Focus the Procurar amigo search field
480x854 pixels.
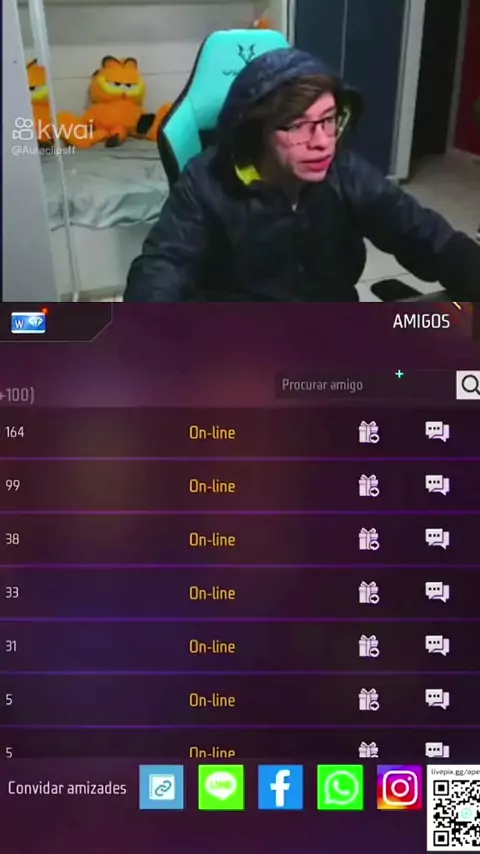pos(365,385)
